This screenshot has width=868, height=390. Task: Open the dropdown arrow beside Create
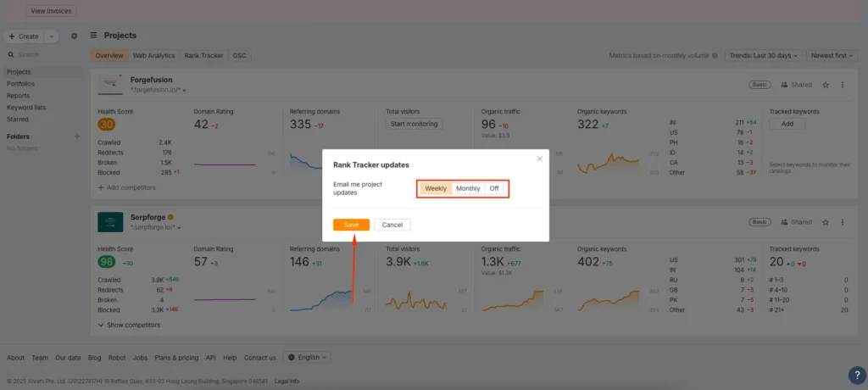click(51, 36)
